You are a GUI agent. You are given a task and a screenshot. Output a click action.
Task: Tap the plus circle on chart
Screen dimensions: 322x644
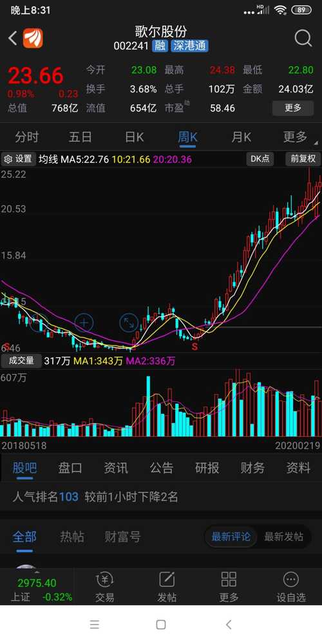84,323
